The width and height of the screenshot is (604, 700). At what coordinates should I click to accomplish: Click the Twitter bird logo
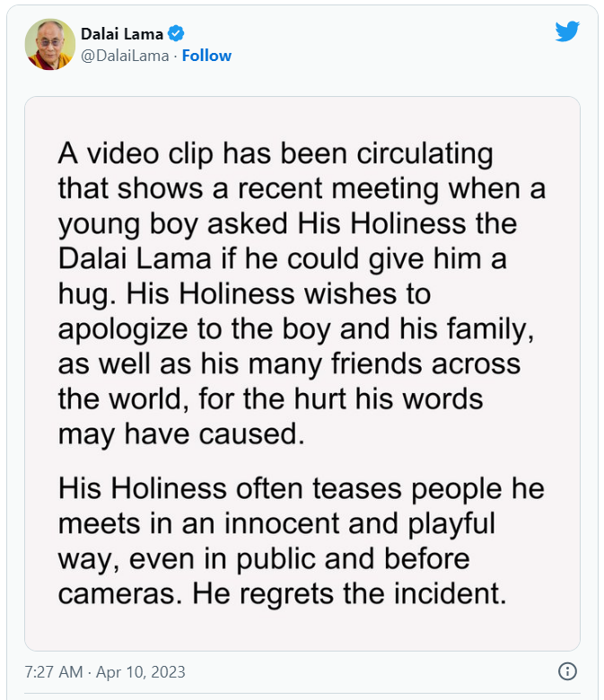[x=567, y=31]
